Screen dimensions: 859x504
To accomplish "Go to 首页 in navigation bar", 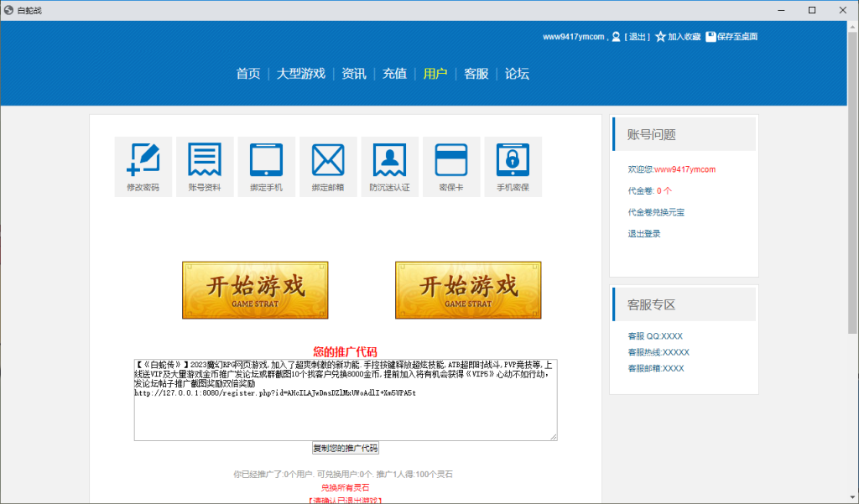I will [248, 74].
